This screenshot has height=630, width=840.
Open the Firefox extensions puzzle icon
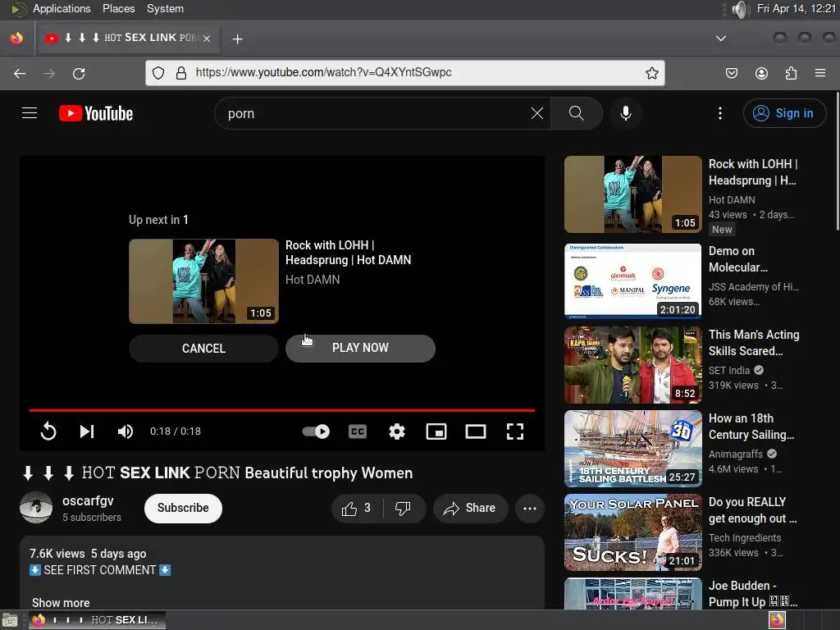click(791, 73)
